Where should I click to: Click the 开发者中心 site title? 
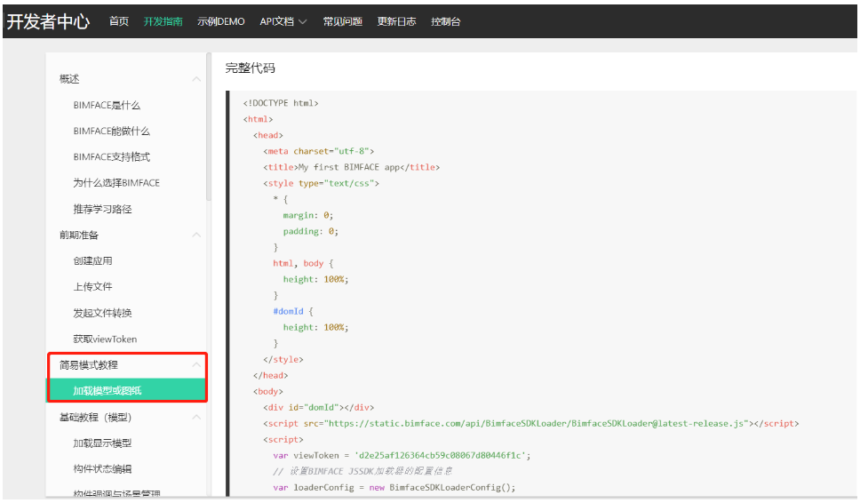48,21
